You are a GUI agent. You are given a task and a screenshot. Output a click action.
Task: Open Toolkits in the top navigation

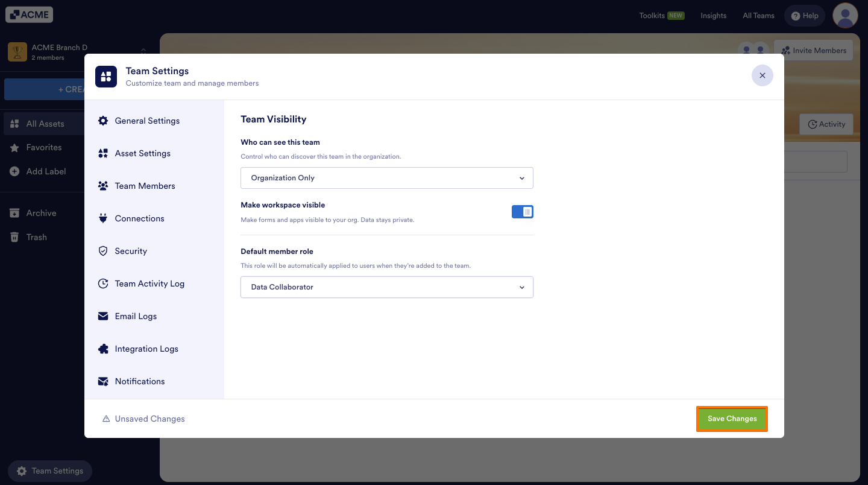point(662,16)
